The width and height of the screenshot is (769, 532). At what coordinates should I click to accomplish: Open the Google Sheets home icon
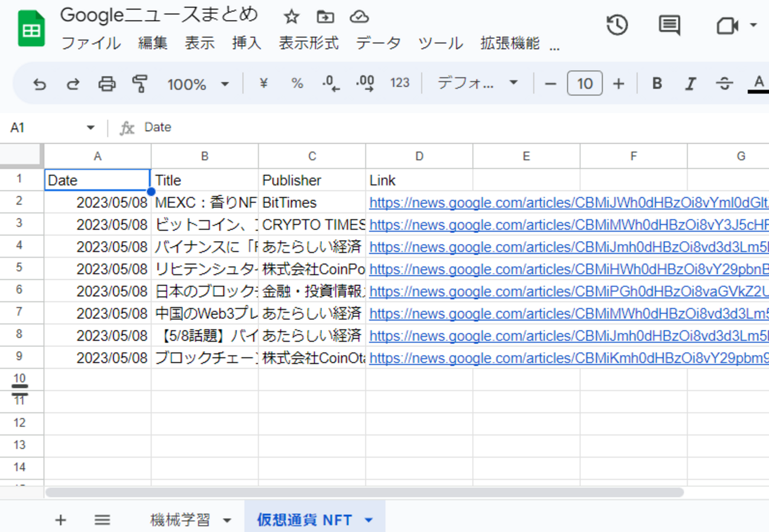tap(31, 28)
